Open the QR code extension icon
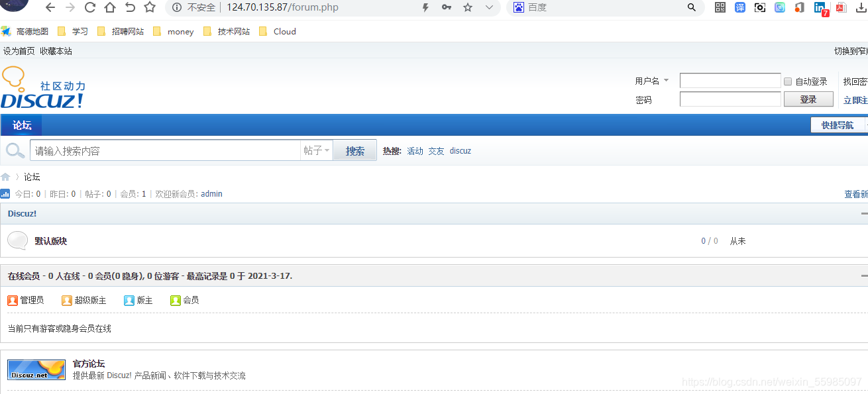868x394 pixels. tap(720, 7)
